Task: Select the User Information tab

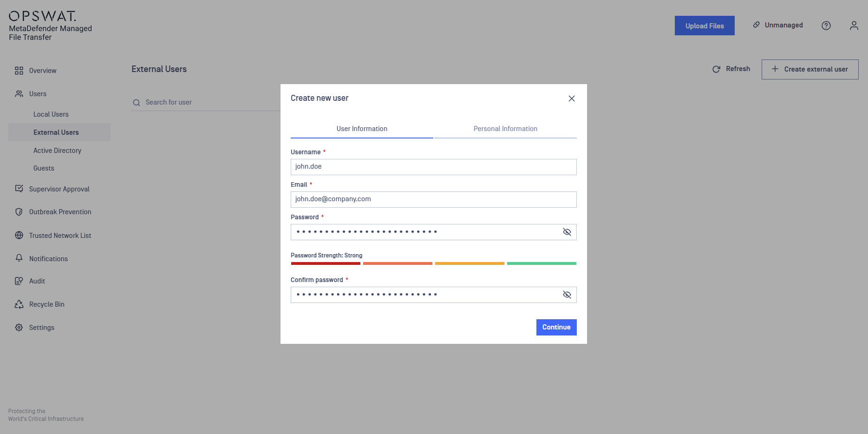Action: pyautogui.click(x=362, y=129)
